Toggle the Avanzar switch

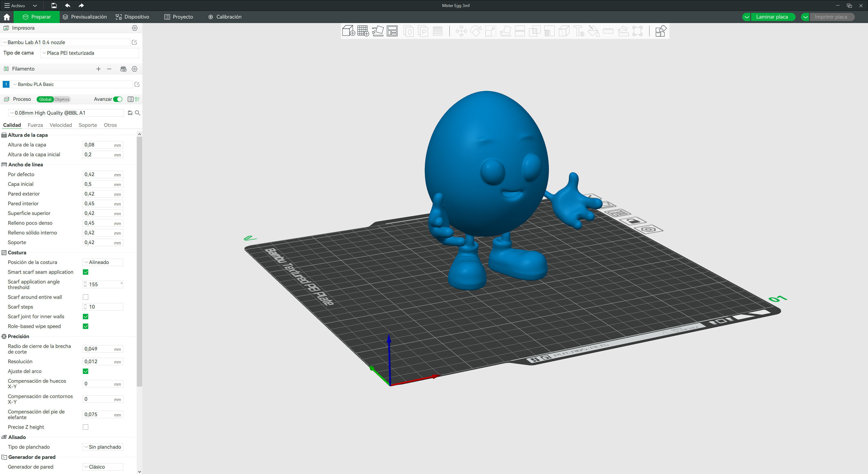pos(118,99)
